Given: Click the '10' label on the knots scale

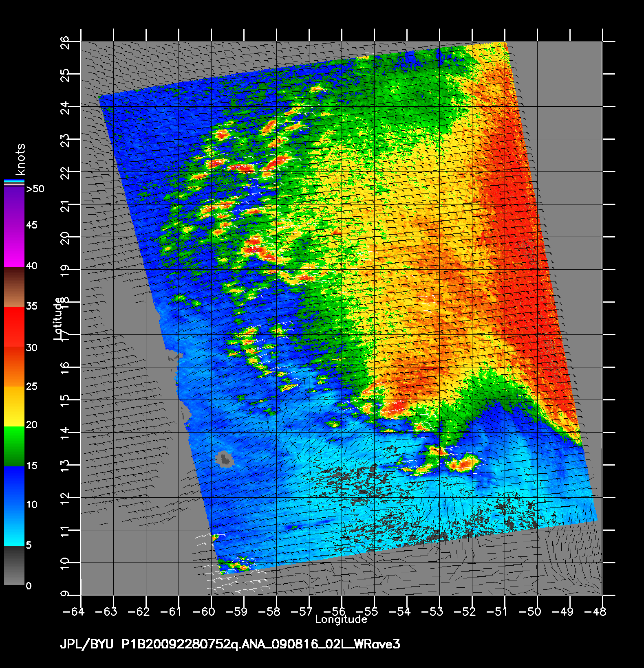Looking at the screenshot, I should pyautogui.click(x=32, y=505).
